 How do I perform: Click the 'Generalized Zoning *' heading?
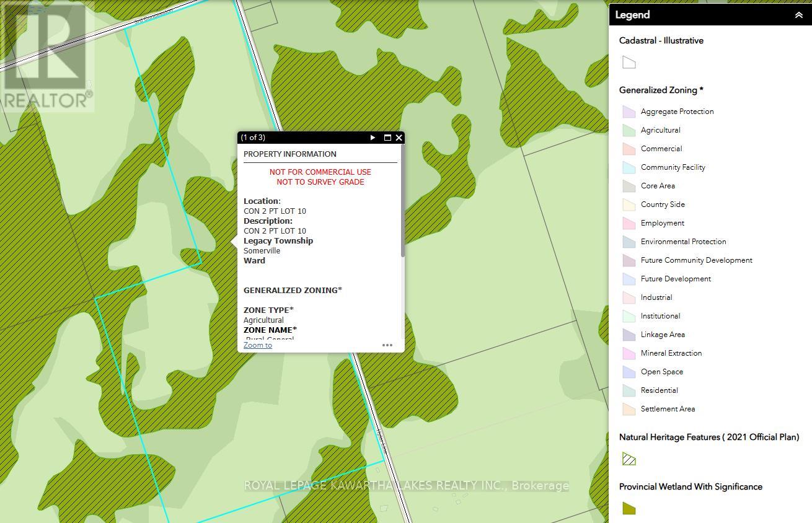click(661, 90)
